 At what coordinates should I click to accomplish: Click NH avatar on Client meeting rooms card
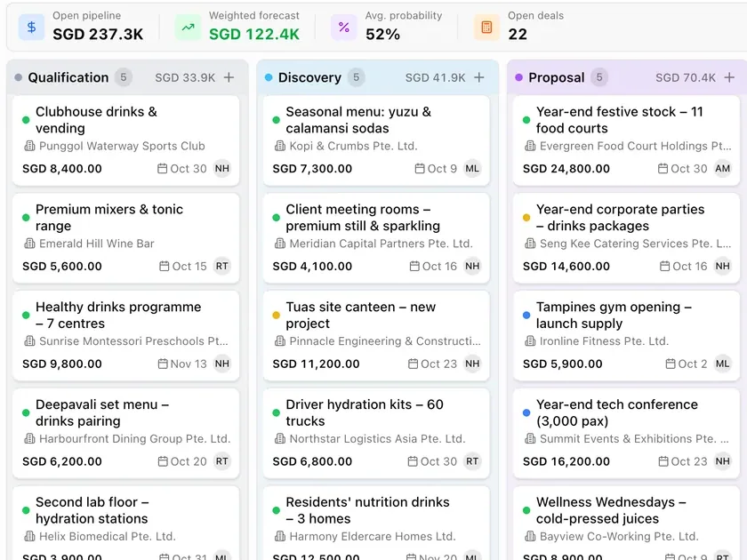point(472,266)
